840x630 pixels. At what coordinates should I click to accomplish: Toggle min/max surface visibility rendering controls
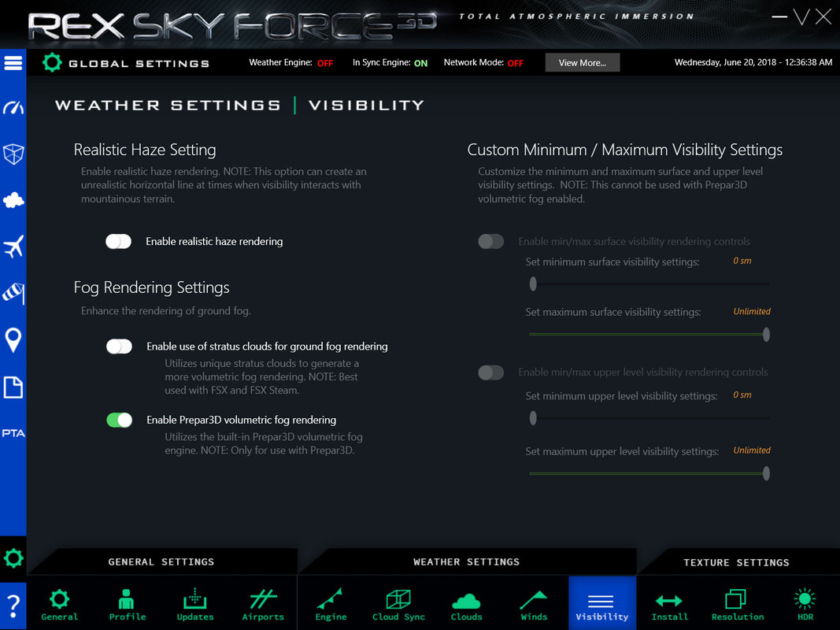point(490,242)
